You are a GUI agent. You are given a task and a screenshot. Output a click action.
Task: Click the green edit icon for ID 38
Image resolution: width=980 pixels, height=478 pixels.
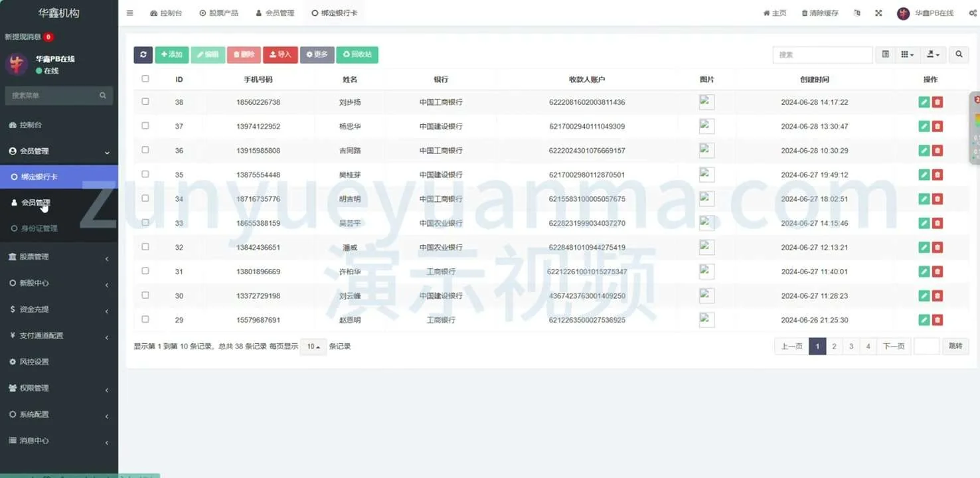[x=924, y=102]
